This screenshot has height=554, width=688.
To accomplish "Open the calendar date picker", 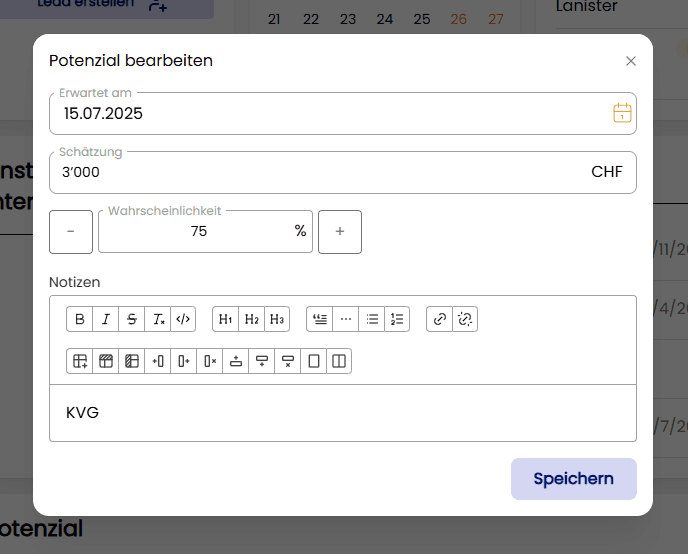I will (x=622, y=113).
